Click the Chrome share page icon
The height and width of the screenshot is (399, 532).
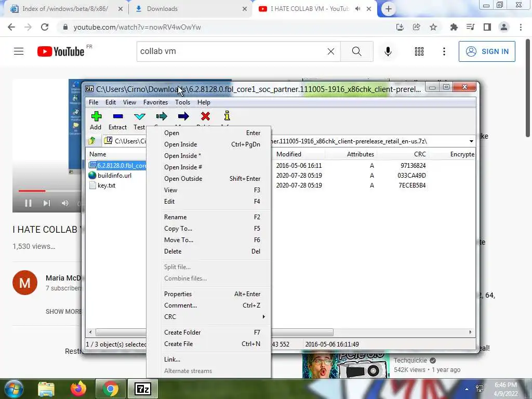tap(416, 27)
